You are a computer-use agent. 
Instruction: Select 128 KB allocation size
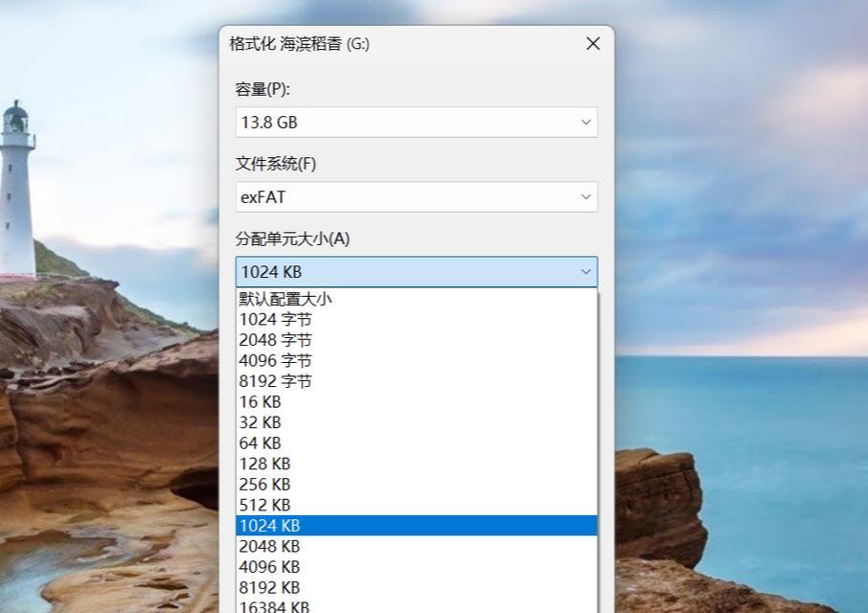click(x=417, y=464)
